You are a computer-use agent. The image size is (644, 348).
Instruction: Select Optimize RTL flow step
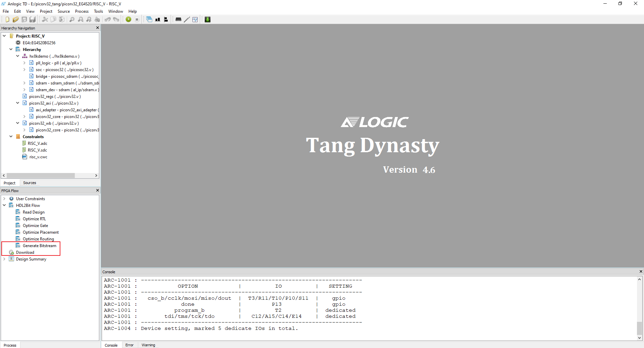34,219
